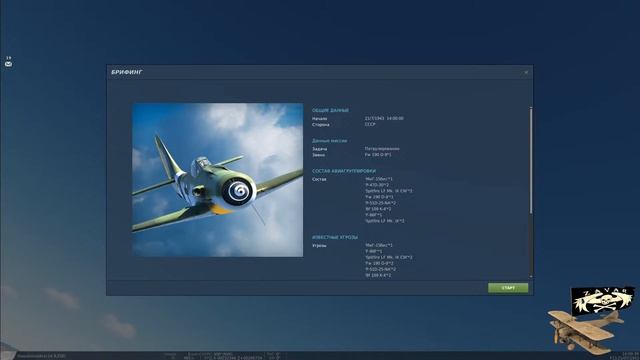Close the БРИФИНГ dialog
Viewport: 640px width, 360px height.
(526, 72)
